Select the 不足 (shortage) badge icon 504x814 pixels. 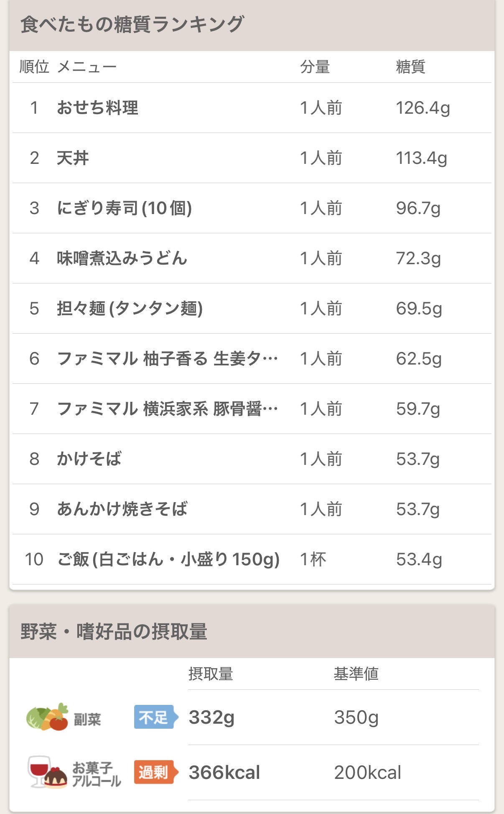pyautogui.click(x=155, y=716)
